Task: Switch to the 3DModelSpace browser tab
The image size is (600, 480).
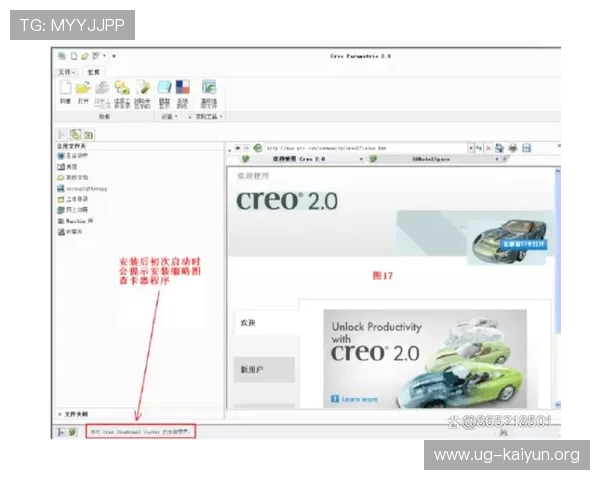Action: [431, 159]
